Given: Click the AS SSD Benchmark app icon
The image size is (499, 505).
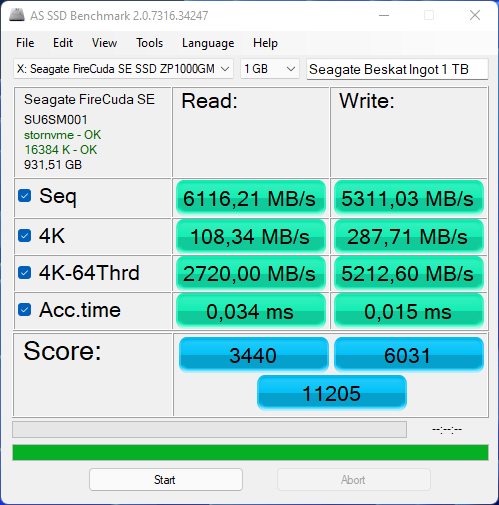Looking at the screenshot, I should (17, 15).
